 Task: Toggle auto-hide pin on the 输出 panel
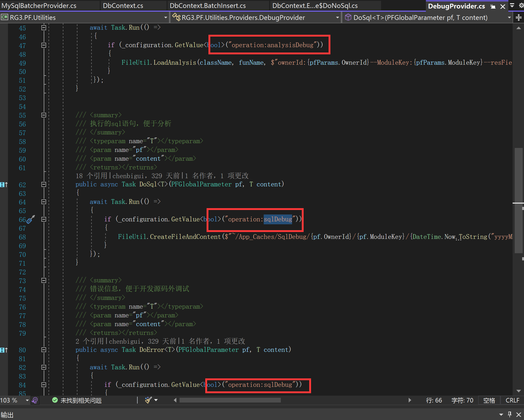(x=510, y=414)
